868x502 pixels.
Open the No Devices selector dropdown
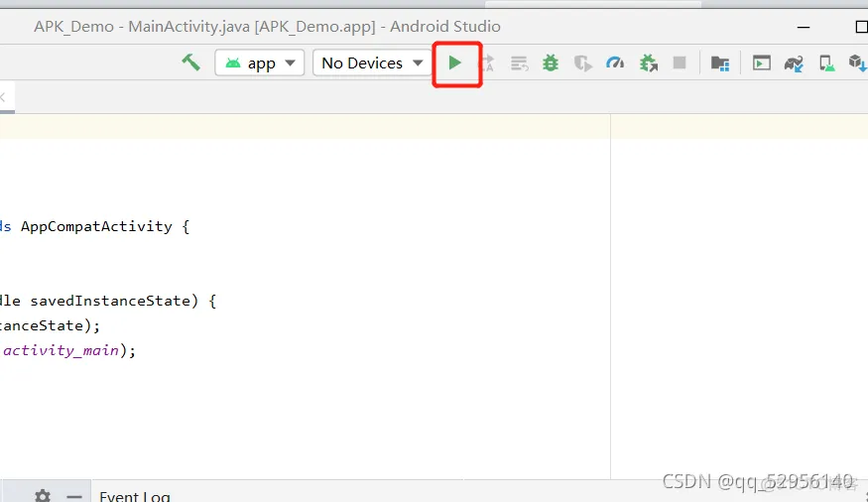[x=372, y=63]
